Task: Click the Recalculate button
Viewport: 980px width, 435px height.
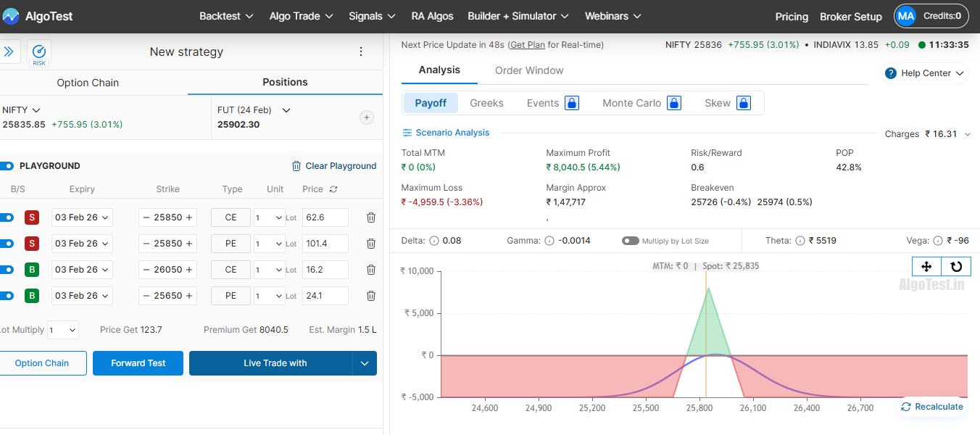Action: [x=933, y=407]
